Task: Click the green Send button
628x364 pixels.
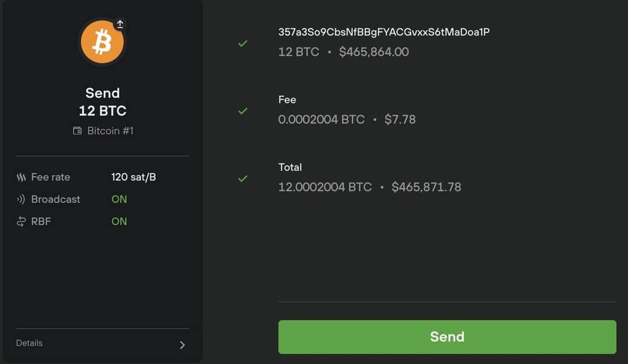Action: tap(447, 337)
